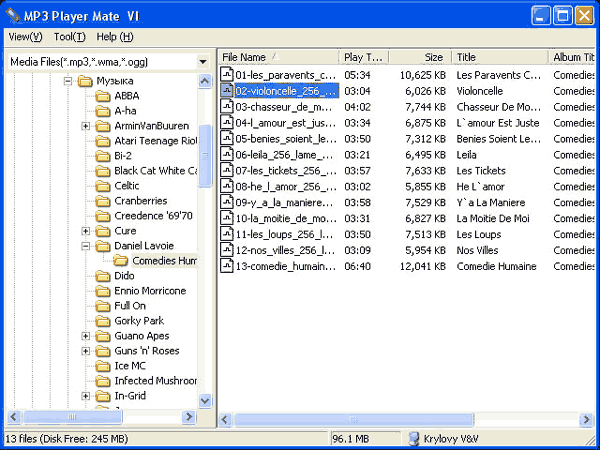
Task: Open the Media Files type dropdown
Action: 203,62
